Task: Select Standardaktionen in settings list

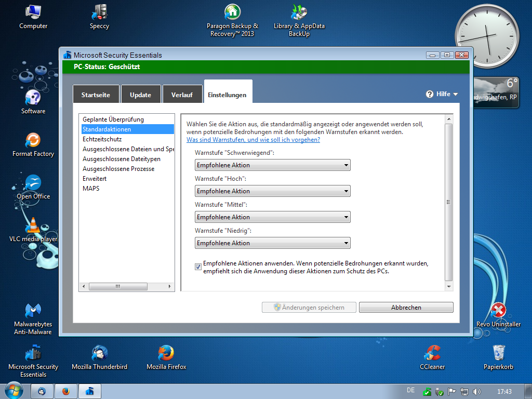Action: pos(128,129)
